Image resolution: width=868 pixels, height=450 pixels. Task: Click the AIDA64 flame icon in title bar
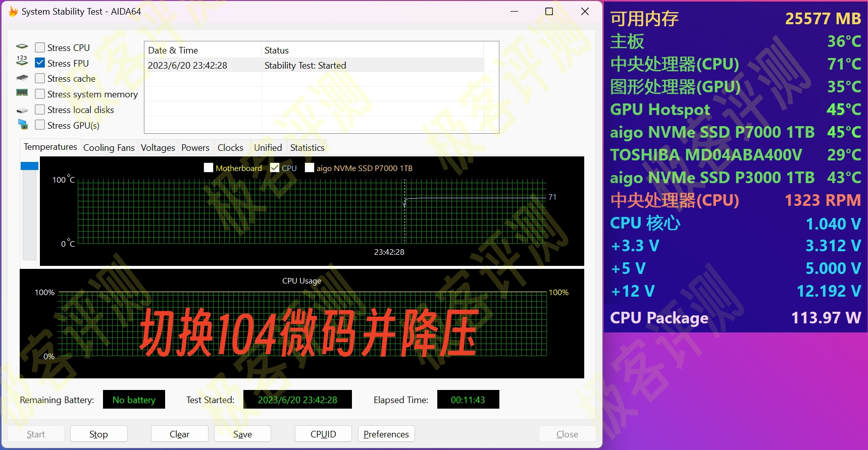point(13,11)
